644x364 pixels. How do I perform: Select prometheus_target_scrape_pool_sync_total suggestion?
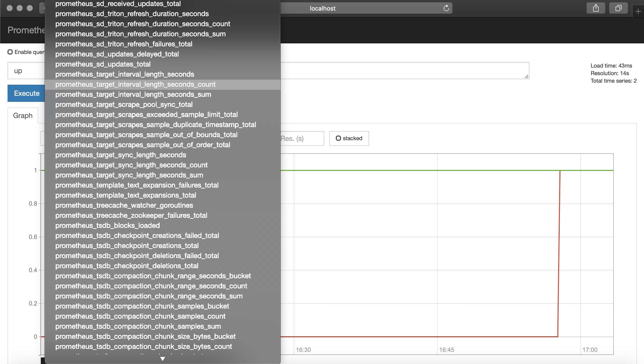pos(124,104)
